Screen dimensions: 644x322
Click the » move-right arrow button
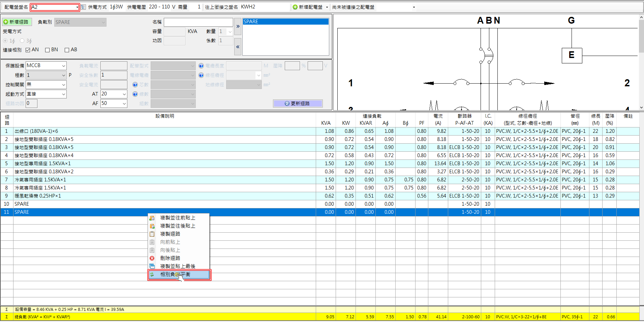[x=238, y=26]
